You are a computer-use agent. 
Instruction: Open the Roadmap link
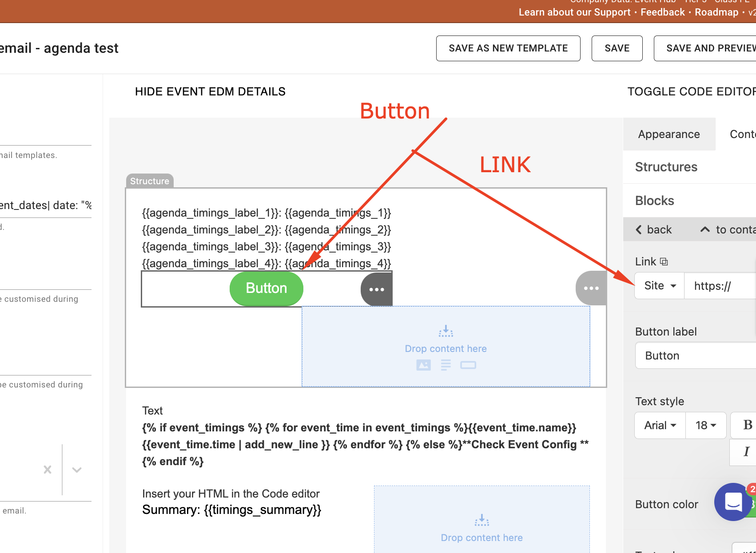[716, 12]
